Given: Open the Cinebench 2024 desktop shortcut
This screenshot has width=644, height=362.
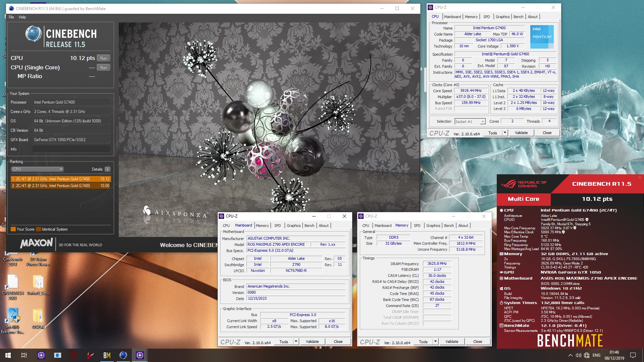Looking at the screenshot, I should tap(13, 259).
